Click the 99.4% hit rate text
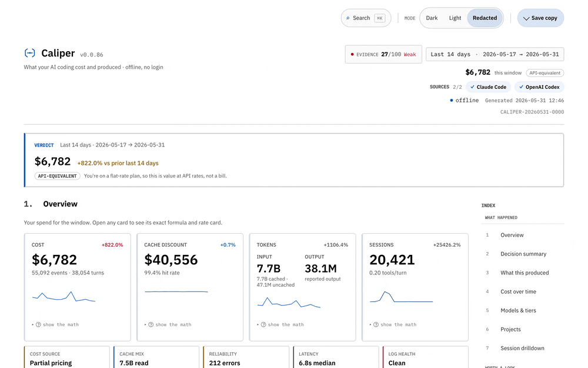The width and height of the screenshot is (588, 368). tap(162, 273)
